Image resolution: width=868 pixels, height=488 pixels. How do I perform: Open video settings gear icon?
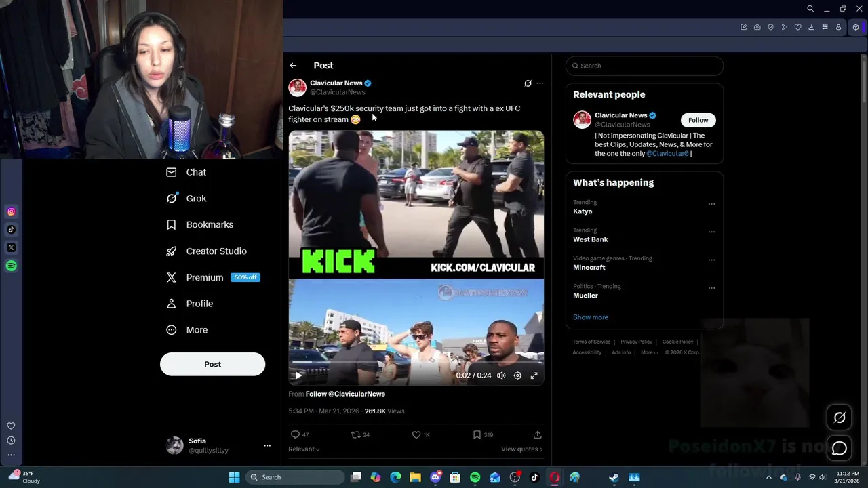(517, 375)
